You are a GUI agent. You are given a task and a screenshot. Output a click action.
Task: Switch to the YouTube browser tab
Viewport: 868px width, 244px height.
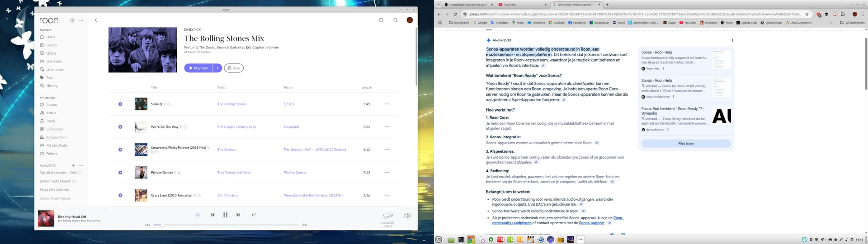pos(523,5)
